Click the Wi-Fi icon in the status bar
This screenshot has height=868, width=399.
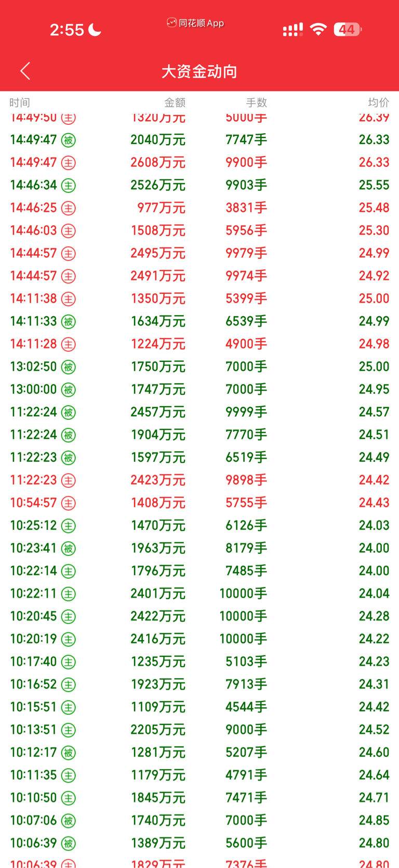(318, 29)
